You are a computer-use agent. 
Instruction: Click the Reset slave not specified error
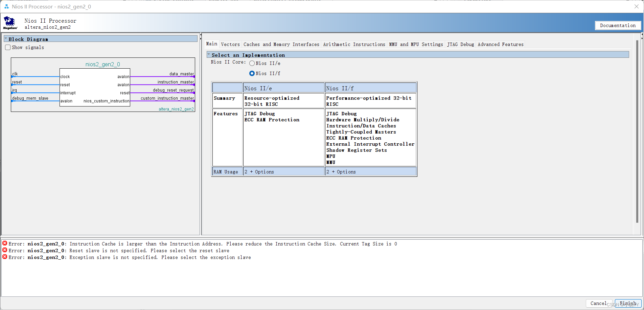pyautogui.click(x=149, y=251)
